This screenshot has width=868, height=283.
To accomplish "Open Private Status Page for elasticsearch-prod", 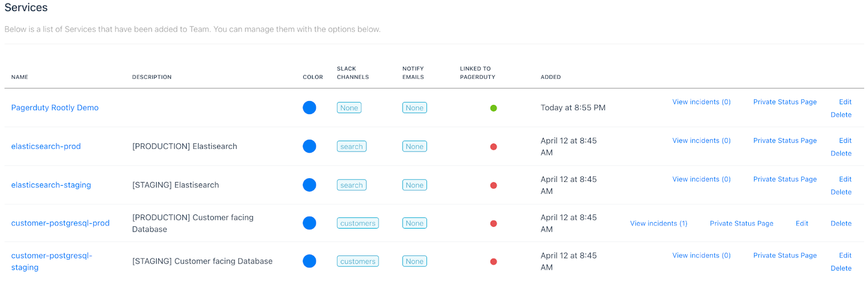I will pyautogui.click(x=785, y=140).
